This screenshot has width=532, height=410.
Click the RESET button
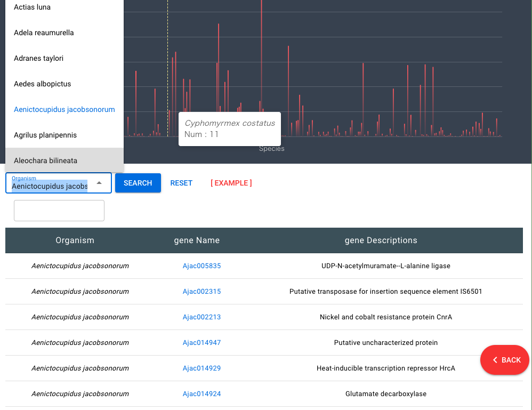click(x=181, y=183)
